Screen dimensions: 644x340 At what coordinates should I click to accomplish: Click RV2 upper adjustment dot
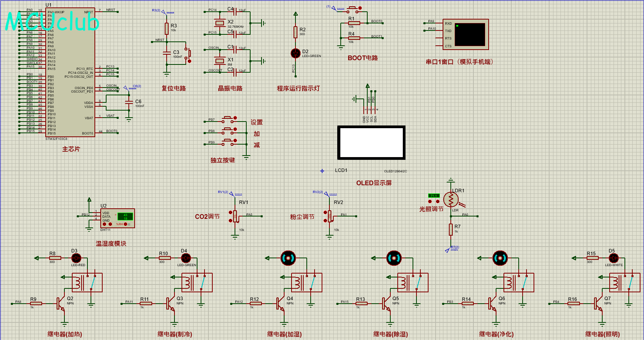click(x=325, y=212)
